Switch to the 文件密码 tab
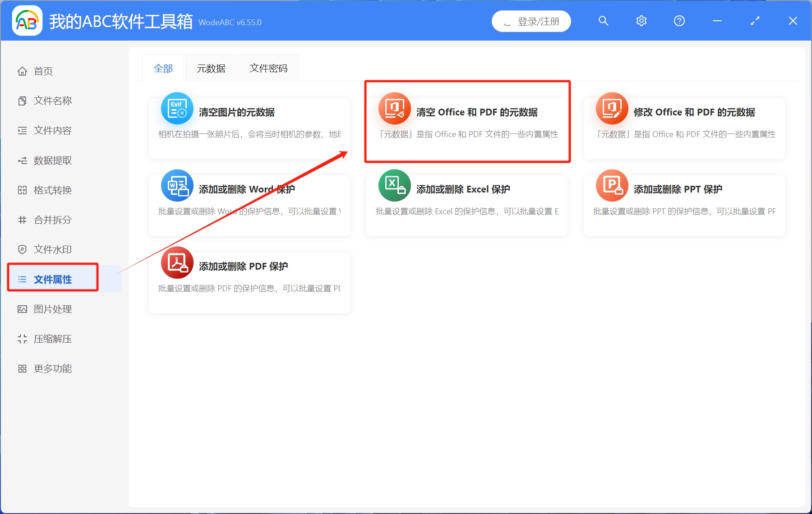This screenshot has height=514, width=812. (268, 68)
